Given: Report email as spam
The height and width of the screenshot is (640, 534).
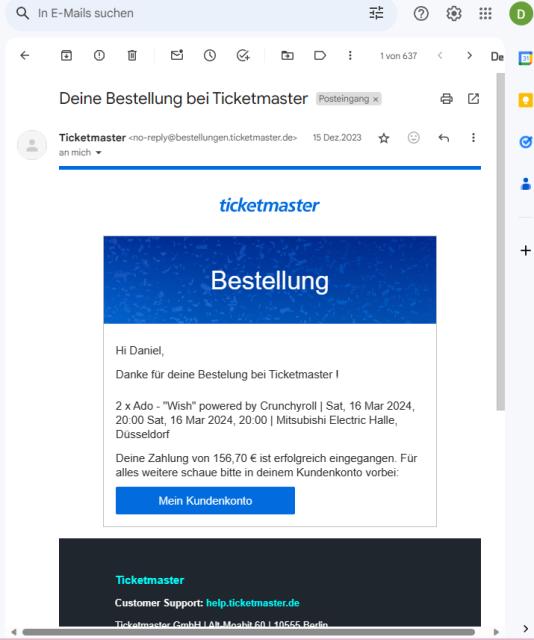Looking at the screenshot, I should (x=99, y=56).
